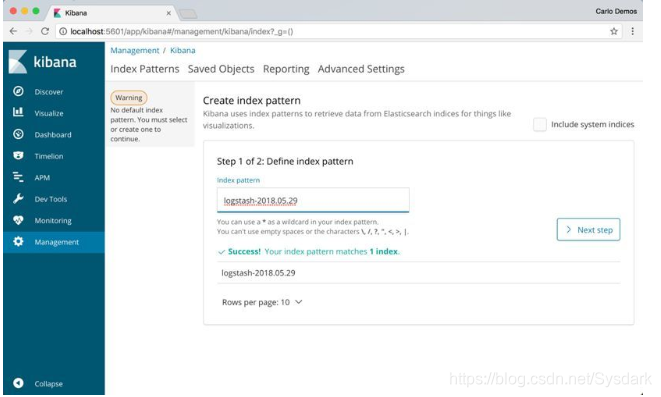Click the Management breadcrumb link
661x397 pixels.
coord(134,51)
